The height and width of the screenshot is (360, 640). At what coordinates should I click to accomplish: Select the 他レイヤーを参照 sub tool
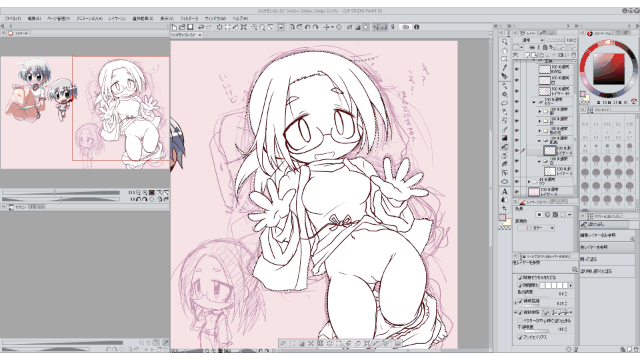click(x=607, y=247)
